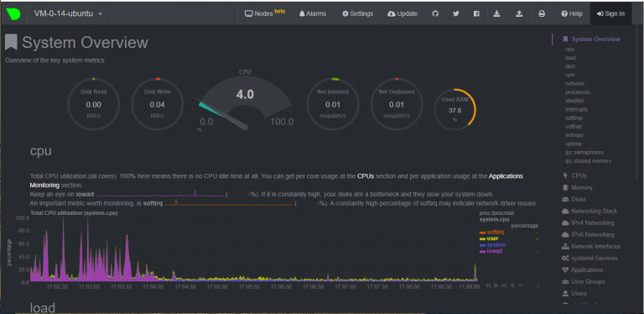Screen dimensions: 644x314
Task: Zoom out the CPU chart with minus
Action: pyautogui.click(x=521, y=285)
